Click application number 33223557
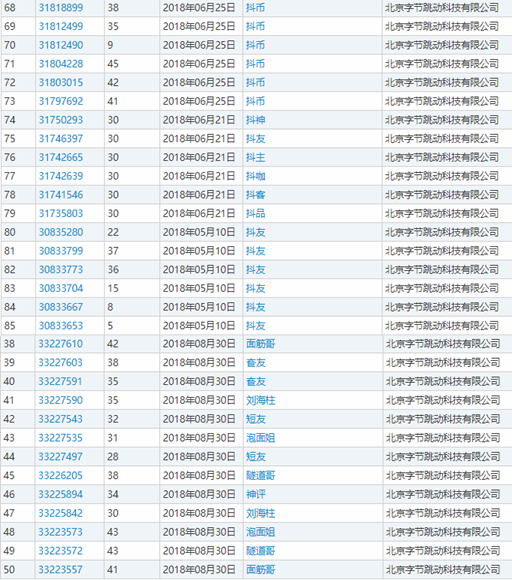This screenshot has width=512, height=580. coord(61,570)
